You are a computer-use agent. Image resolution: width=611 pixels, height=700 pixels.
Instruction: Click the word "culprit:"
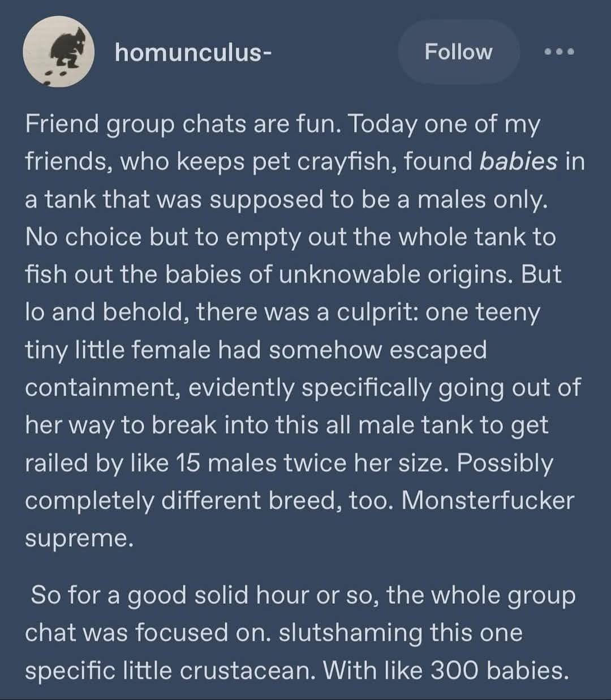375,312
